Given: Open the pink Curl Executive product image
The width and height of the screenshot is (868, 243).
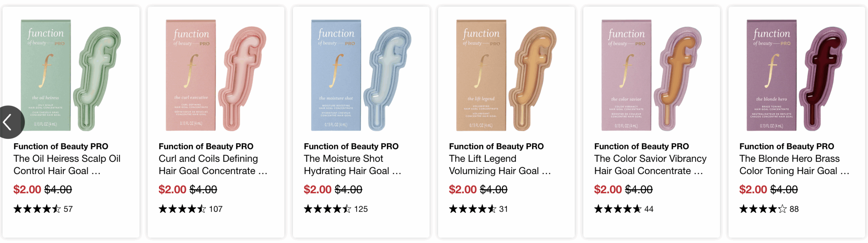Looking at the screenshot, I should (x=216, y=75).
